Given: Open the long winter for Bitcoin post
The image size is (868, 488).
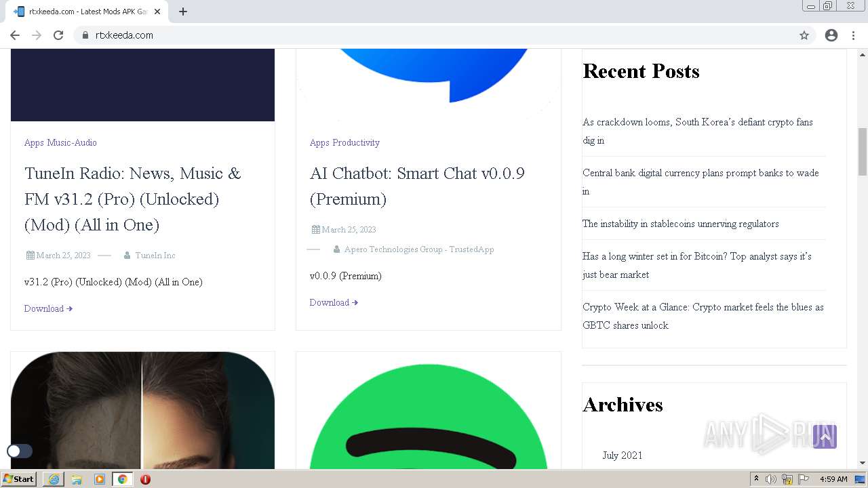Looking at the screenshot, I should click(x=697, y=265).
